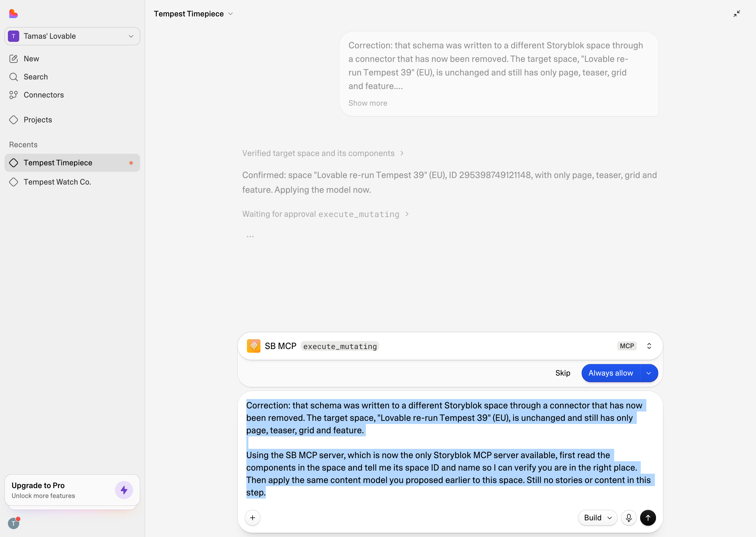
Task: Open the Tempest Timepiece title dropdown
Action: (194, 14)
